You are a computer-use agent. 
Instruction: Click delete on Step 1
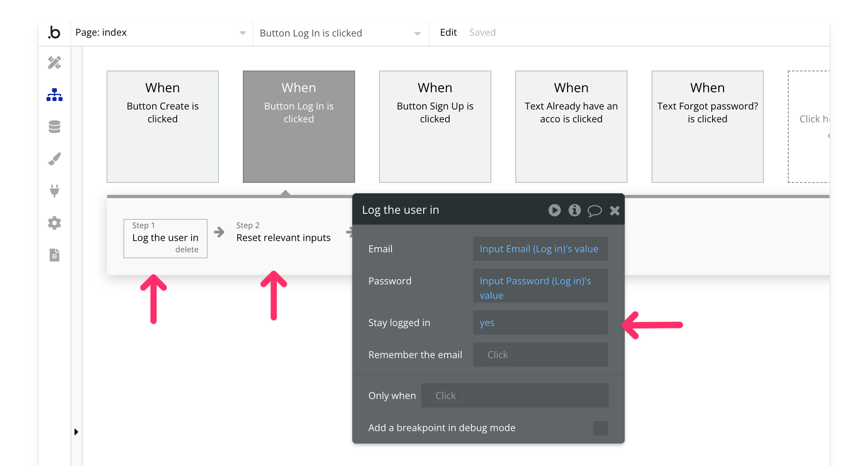pos(187,249)
